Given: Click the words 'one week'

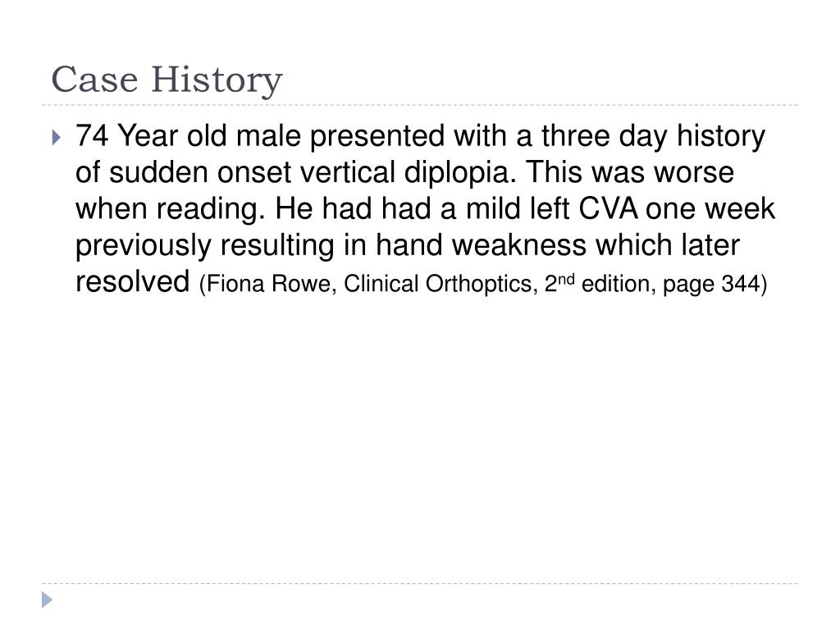Looking at the screenshot, I should click(x=710, y=209).
